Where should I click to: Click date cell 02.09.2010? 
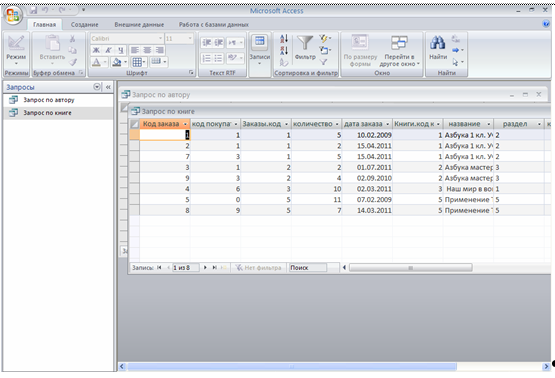click(x=367, y=178)
